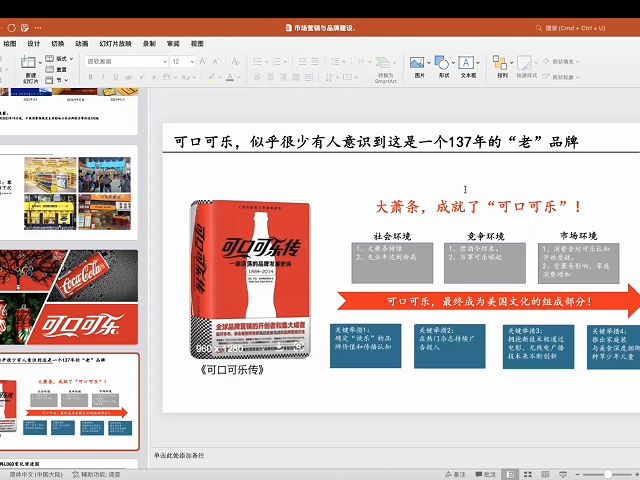640x480 pixels.
Task: Click the clear formatting icon
Action: [236, 61]
